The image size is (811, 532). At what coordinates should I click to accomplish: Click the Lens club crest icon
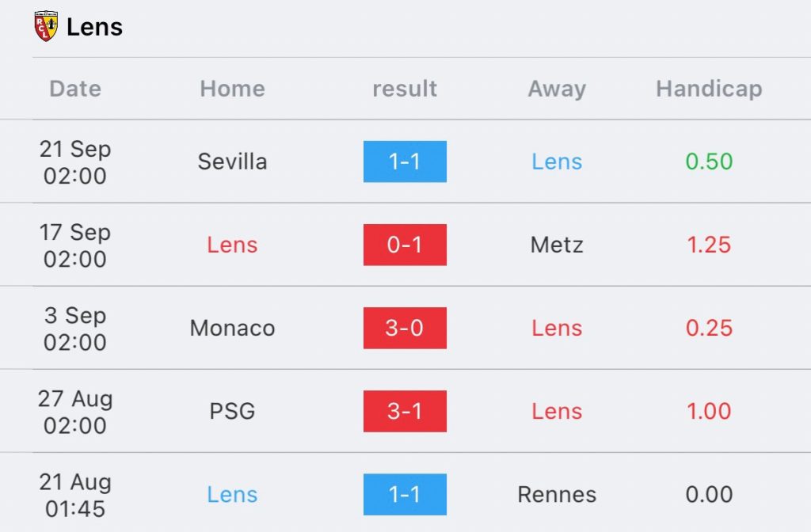(x=45, y=27)
